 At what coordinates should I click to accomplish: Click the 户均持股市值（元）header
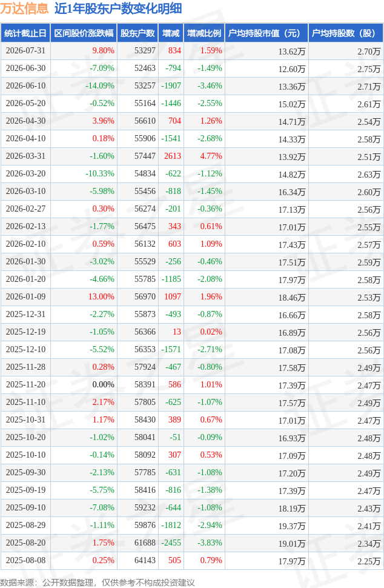click(x=266, y=33)
